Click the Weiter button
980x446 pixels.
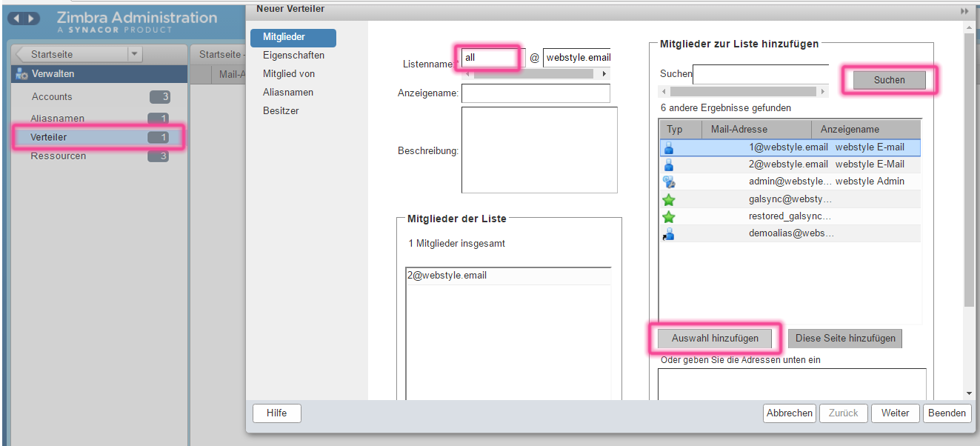pos(895,413)
